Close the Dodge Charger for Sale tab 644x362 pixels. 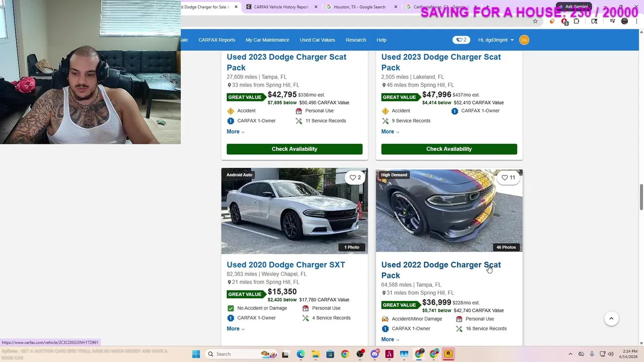pyautogui.click(x=236, y=7)
